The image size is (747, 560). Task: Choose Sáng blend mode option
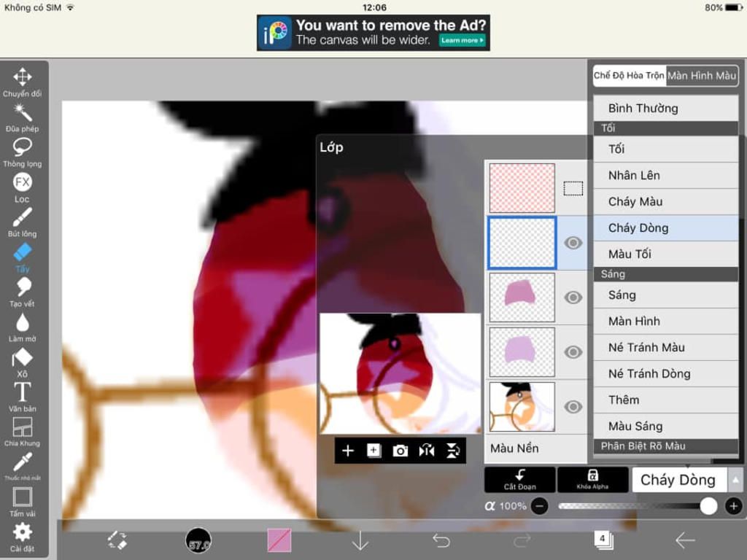tap(666, 295)
